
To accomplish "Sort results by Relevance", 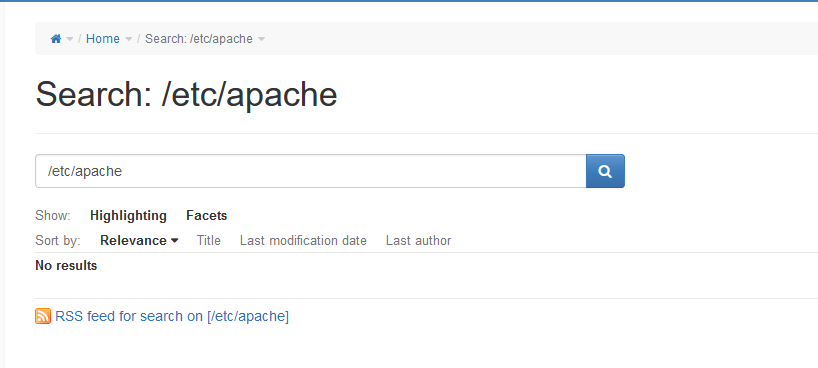I will tap(133, 241).
